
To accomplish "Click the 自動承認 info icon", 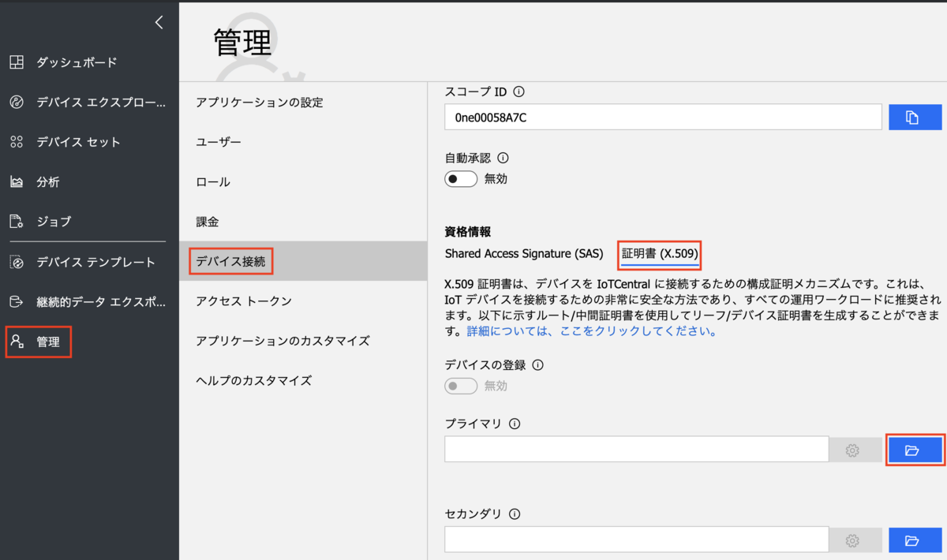I will (503, 158).
